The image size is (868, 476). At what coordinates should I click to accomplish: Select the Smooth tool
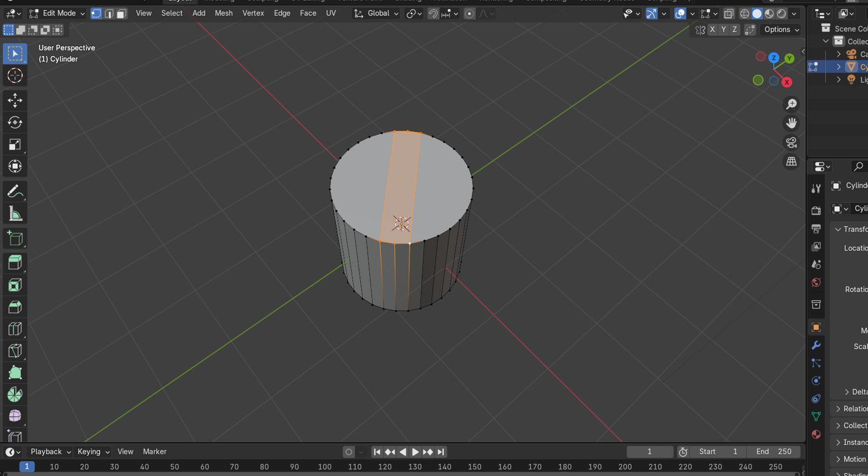click(15, 416)
